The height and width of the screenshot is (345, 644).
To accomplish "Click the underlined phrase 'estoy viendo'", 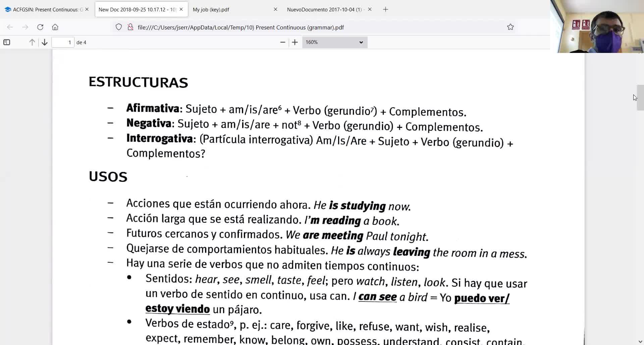I will click(x=178, y=309).
